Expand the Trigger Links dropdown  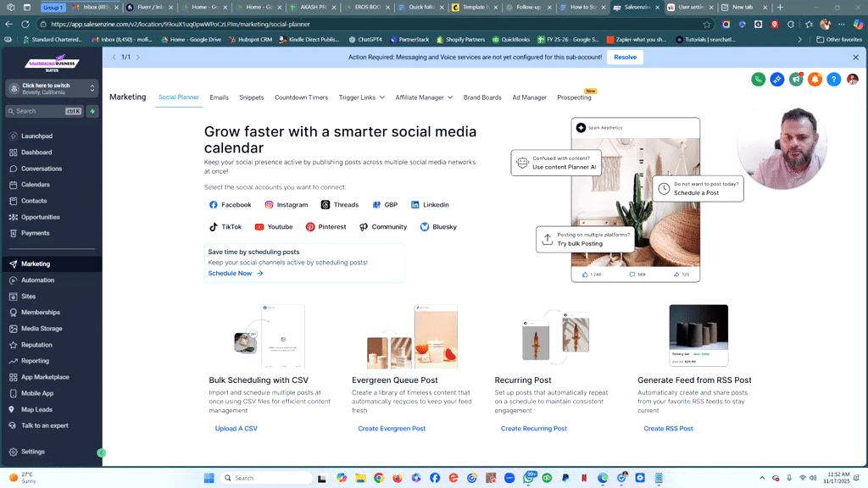coord(361,97)
